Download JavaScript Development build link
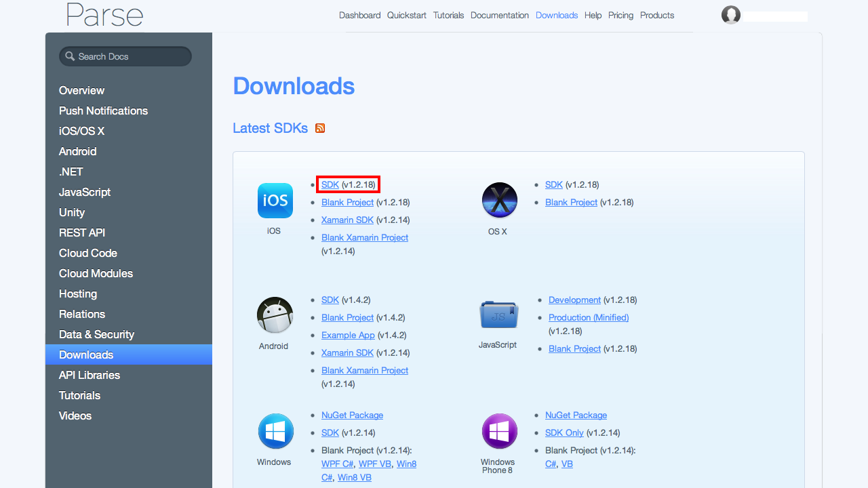This screenshot has width=868, height=488. [x=574, y=300]
